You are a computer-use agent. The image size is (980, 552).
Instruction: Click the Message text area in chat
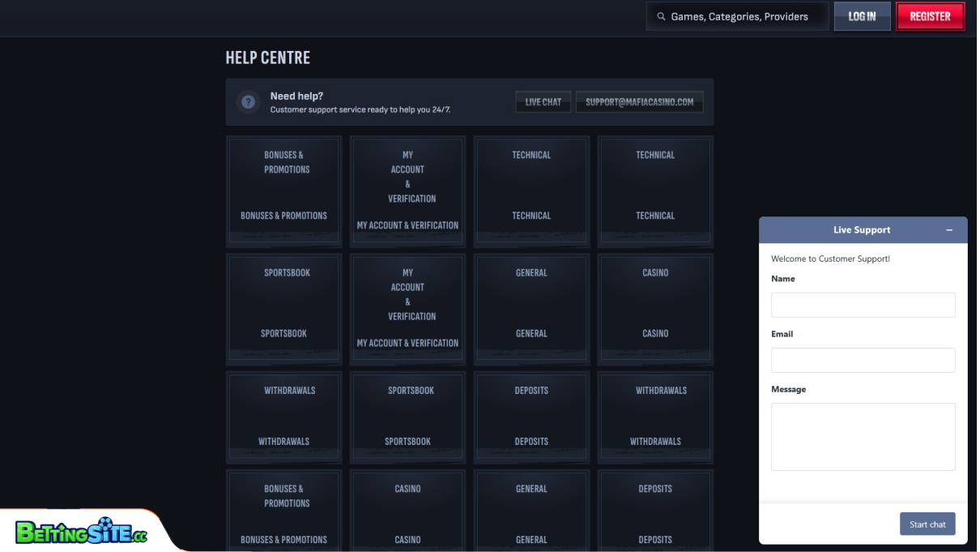pyautogui.click(x=863, y=436)
